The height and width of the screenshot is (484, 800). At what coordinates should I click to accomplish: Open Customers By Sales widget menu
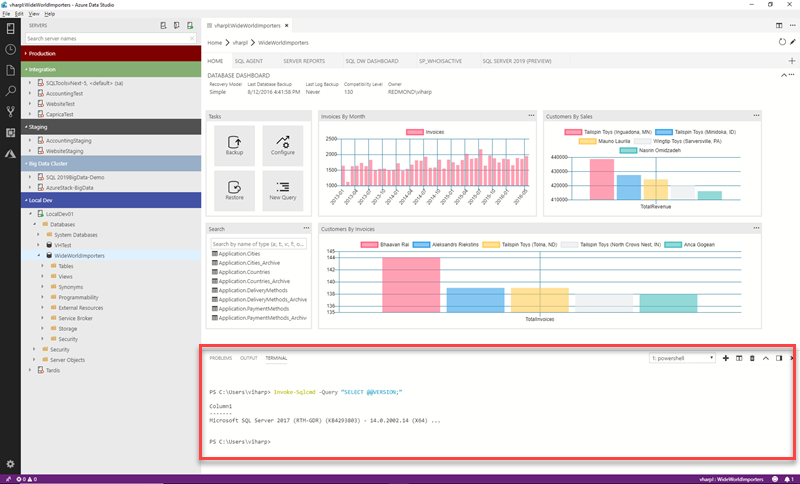tap(756, 115)
